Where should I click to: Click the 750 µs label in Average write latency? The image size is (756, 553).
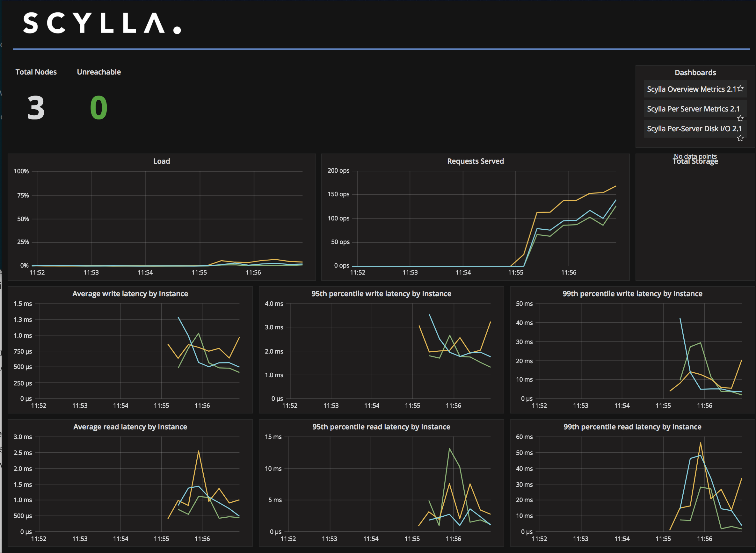(23, 351)
